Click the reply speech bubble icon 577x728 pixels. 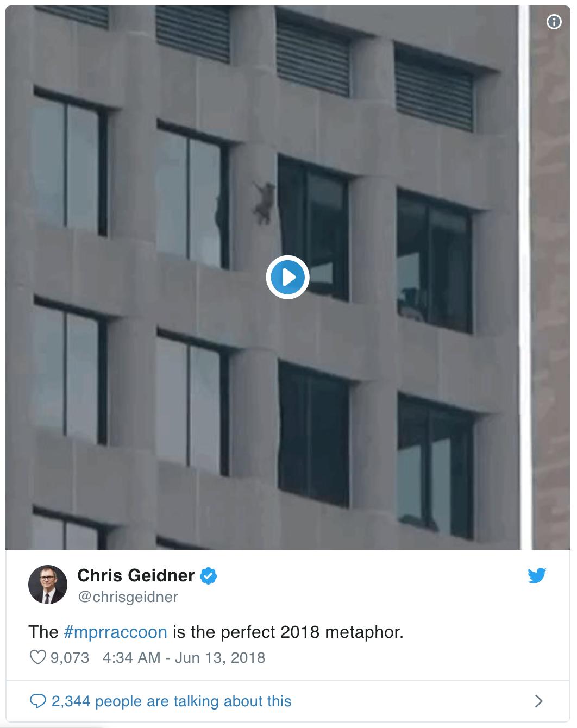pyautogui.click(x=37, y=701)
